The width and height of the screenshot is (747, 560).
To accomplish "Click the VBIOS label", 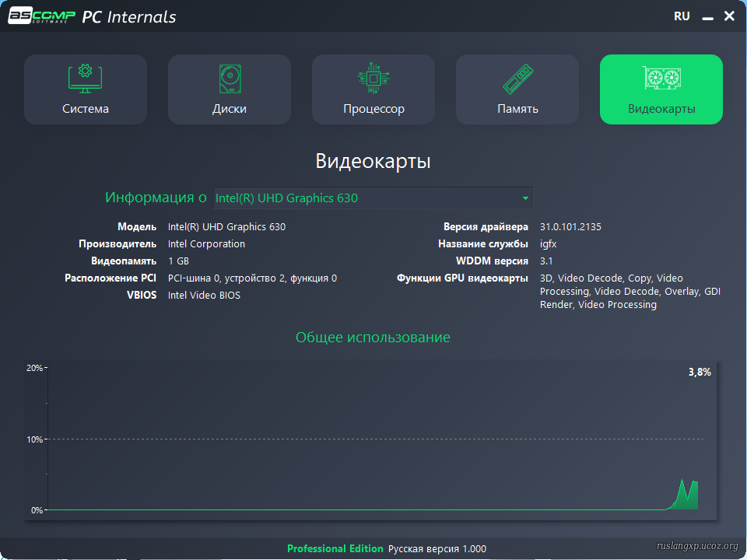I will click(x=142, y=296).
